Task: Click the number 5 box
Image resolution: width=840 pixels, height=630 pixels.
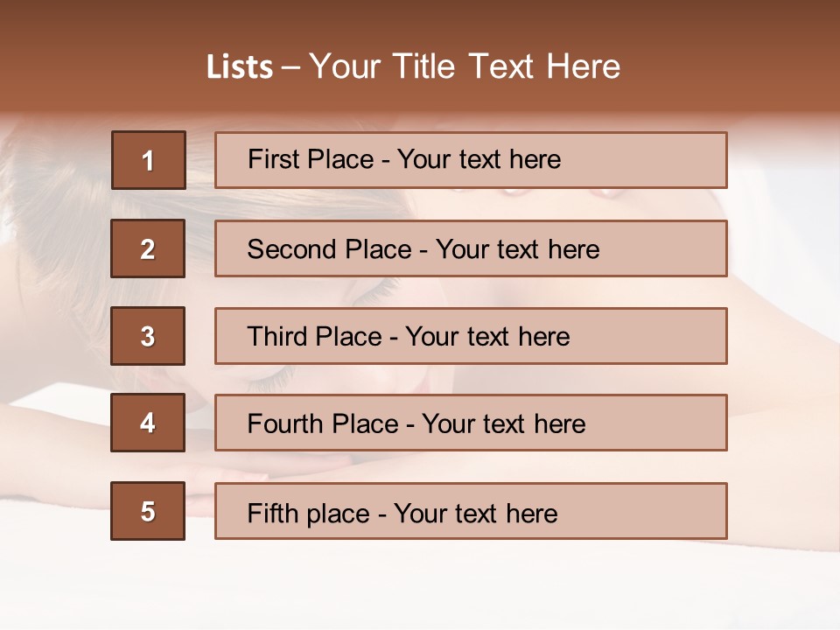Action: [x=148, y=511]
